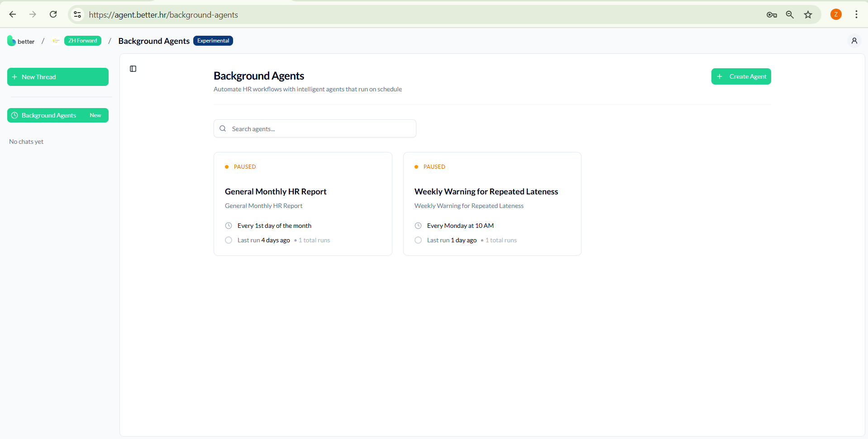Select the ZH Forward workspace badge
This screenshot has width=868, height=439.
pos(83,41)
